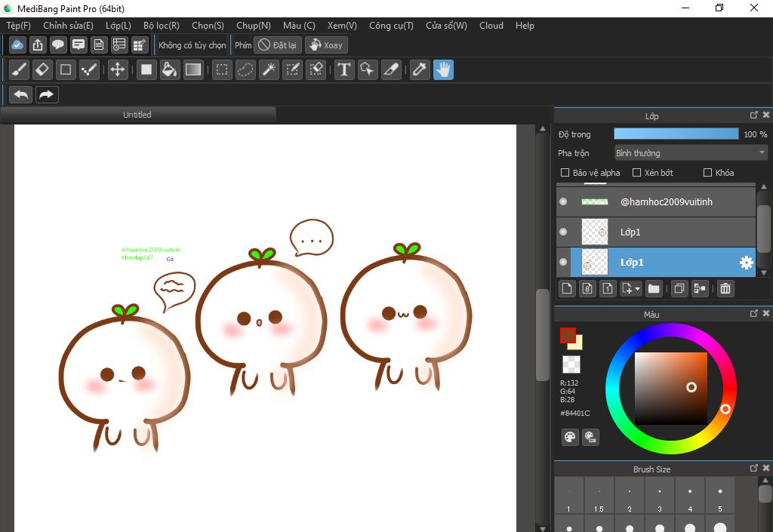The height and width of the screenshot is (532, 773).
Task: Undo the last action
Action: pos(20,94)
